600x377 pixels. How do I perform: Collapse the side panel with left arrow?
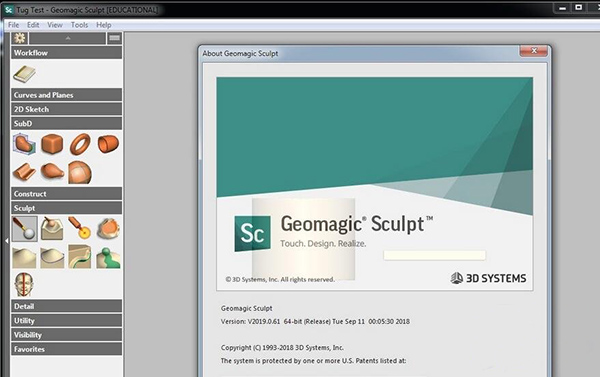click(x=7, y=241)
